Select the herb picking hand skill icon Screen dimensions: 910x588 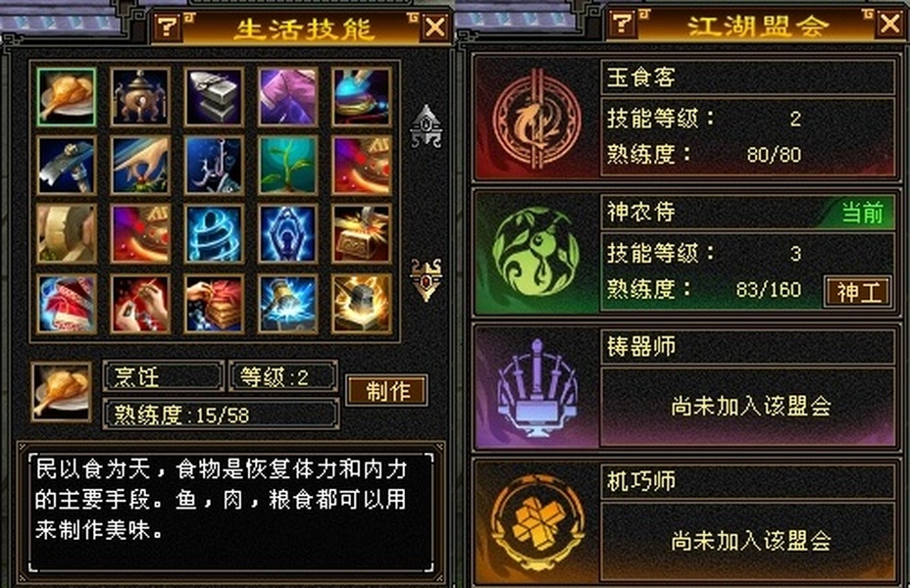(140, 166)
